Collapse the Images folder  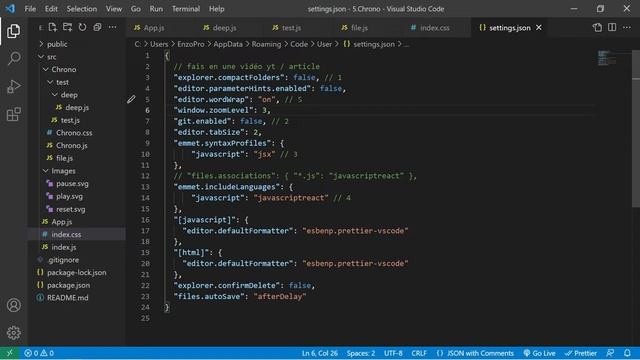coord(77,171)
